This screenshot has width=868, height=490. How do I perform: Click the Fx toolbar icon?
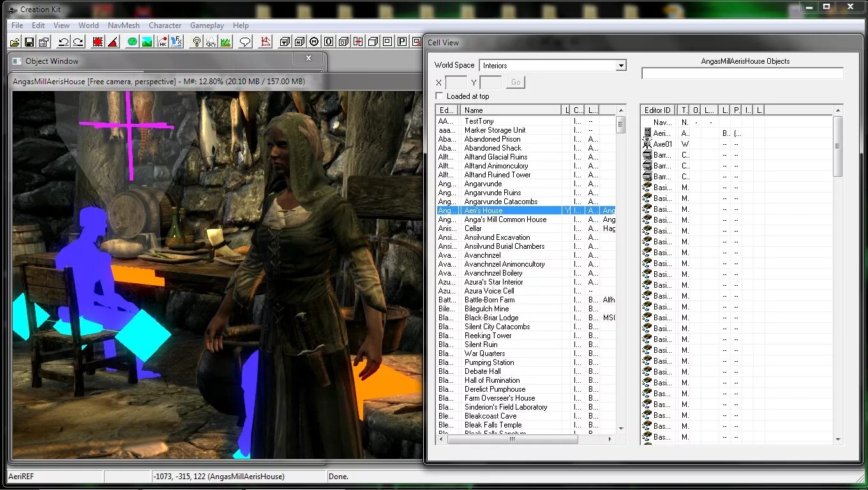tap(177, 42)
